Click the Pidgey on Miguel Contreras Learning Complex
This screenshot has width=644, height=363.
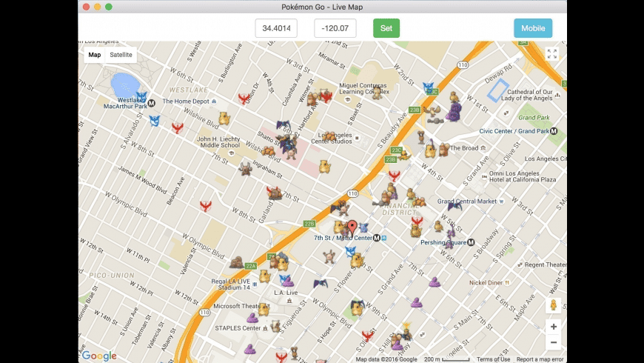pos(377,93)
